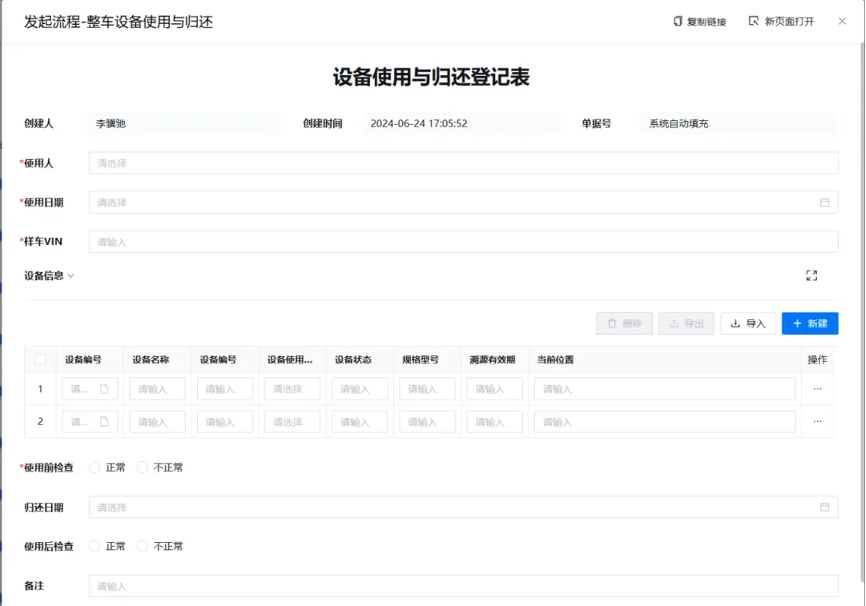Viewport: 866px width, 606px height.
Task: Click the 复制链接 copy link icon
Action: point(677,20)
